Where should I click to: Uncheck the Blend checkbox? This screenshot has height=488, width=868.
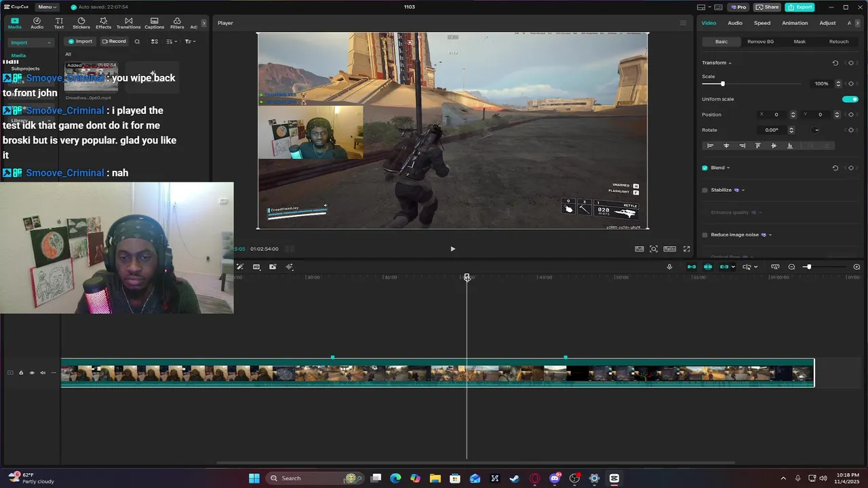click(x=705, y=168)
